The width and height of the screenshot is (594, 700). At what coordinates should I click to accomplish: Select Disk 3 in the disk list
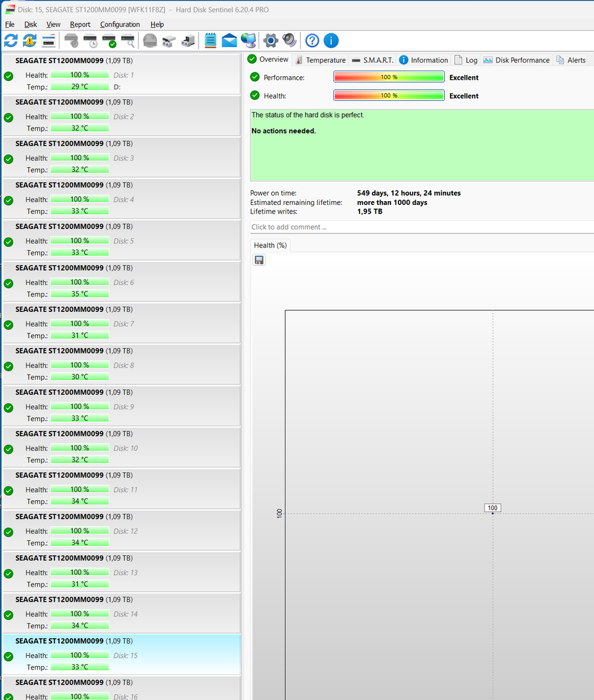[x=121, y=158]
